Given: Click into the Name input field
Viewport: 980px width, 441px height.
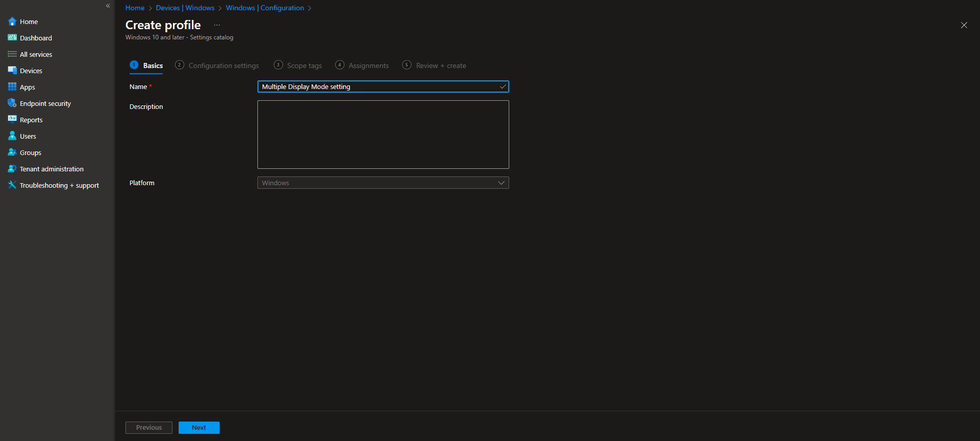Looking at the screenshot, I should click(383, 86).
